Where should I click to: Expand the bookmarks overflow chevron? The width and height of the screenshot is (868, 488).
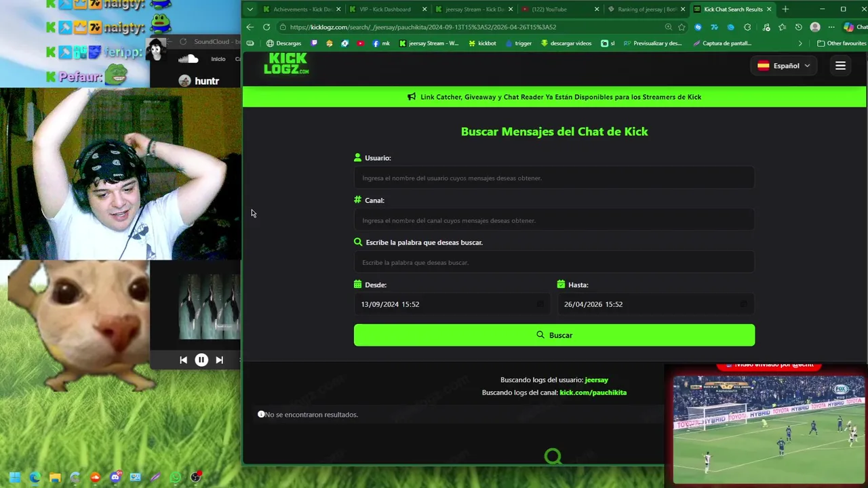(x=800, y=43)
